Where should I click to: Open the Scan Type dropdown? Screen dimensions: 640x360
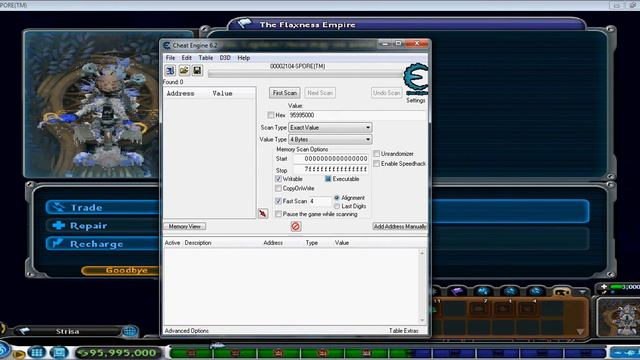330,128
